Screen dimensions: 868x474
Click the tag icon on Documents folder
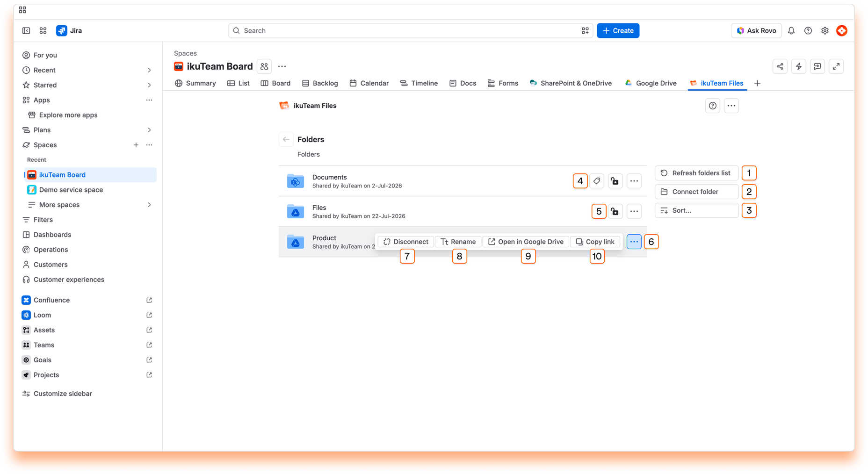click(x=597, y=181)
